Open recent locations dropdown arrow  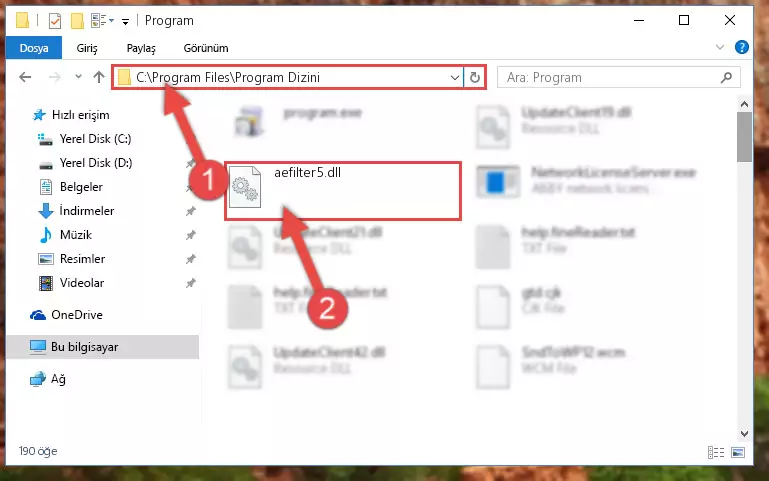pyautogui.click(x=78, y=77)
